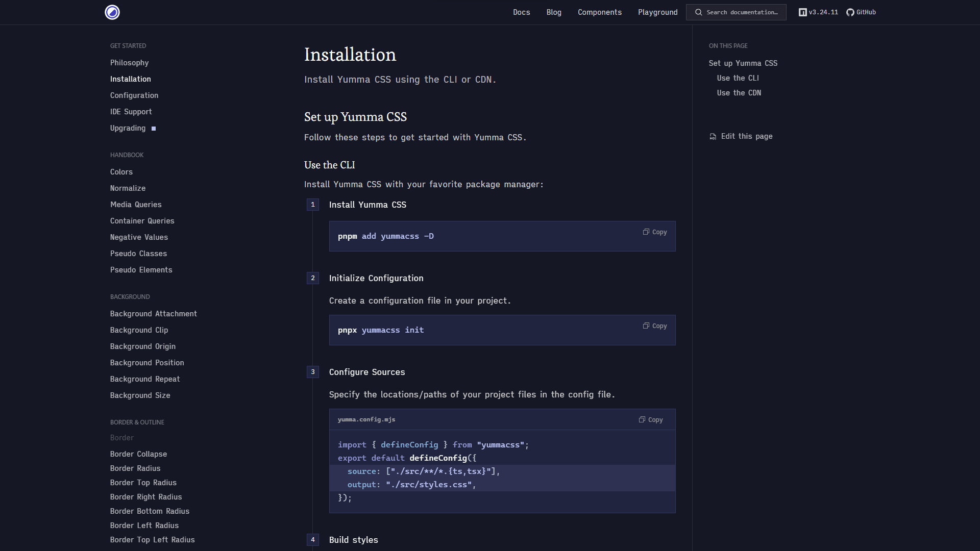Copy the pnpm add yummacss command
Screen dimensions: 980x551
(655, 232)
